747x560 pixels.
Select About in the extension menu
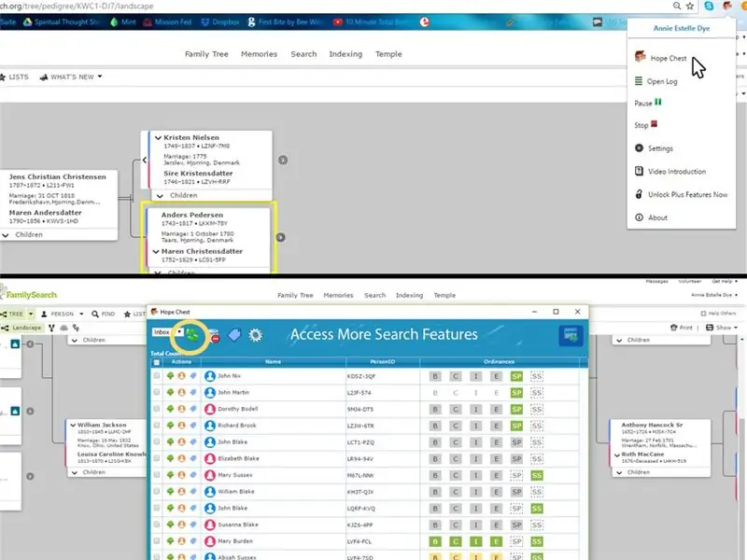point(651,217)
